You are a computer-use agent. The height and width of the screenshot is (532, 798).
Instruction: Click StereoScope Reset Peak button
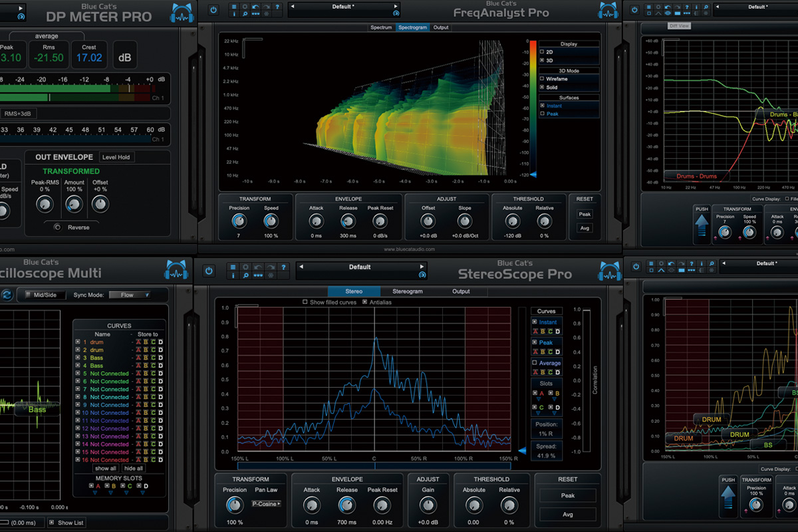click(x=568, y=495)
